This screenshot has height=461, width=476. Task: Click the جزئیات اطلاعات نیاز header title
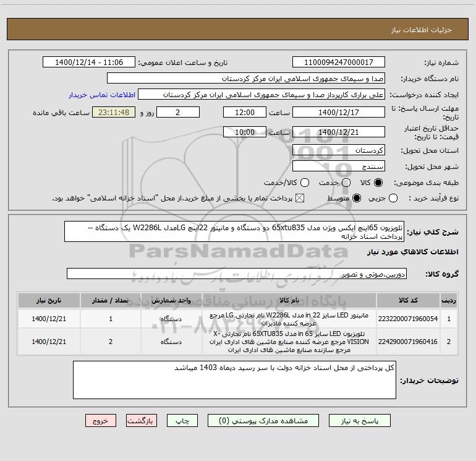point(421,30)
